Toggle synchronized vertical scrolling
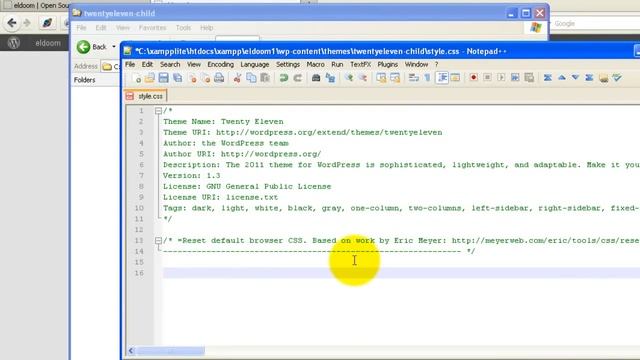640x360 pixels. pyautogui.click(x=381, y=78)
